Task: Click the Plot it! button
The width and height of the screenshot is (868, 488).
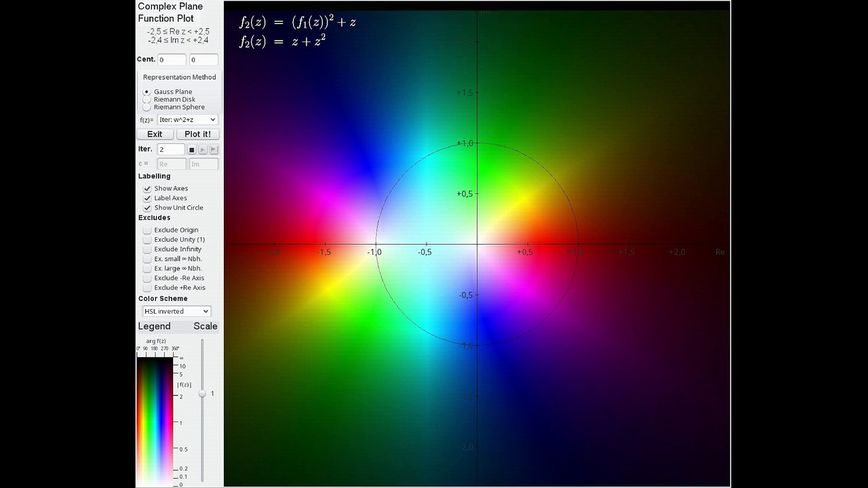Action: point(197,134)
